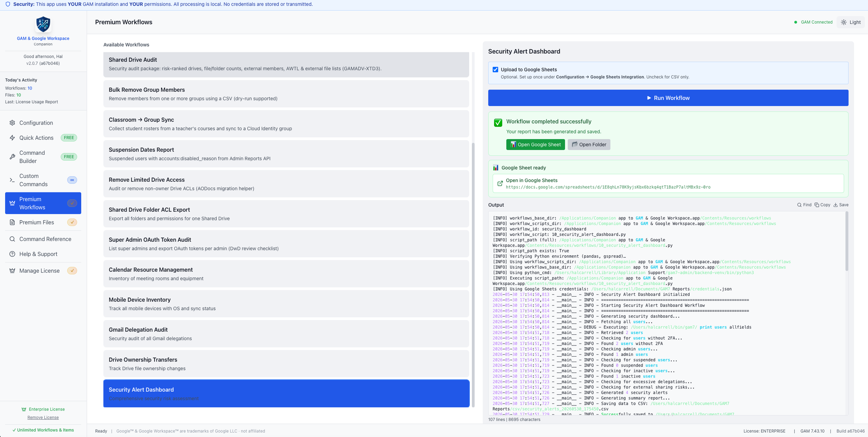868x437 pixels.
Task: Copy the output log text
Action: point(822,205)
